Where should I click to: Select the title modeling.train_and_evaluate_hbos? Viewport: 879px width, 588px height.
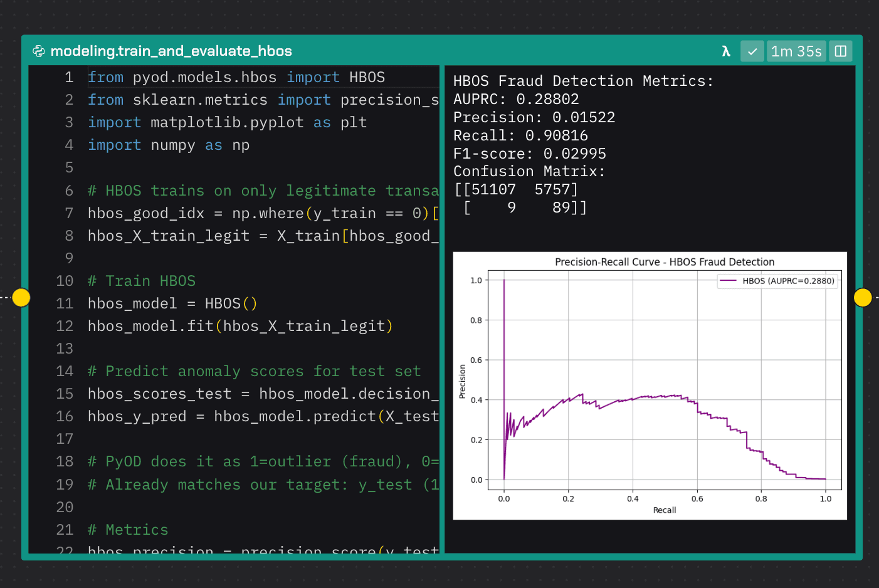[173, 51]
